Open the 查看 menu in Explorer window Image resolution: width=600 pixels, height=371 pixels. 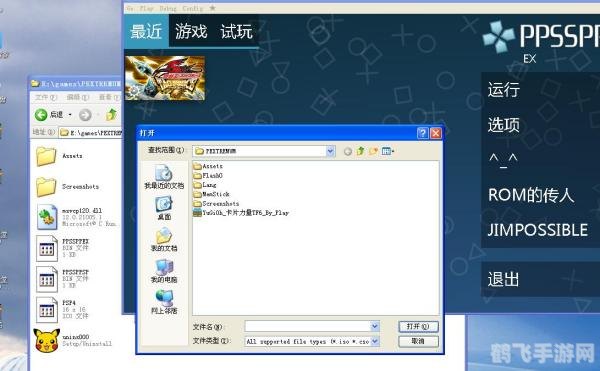pyautogui.click(x=109, y=98)
